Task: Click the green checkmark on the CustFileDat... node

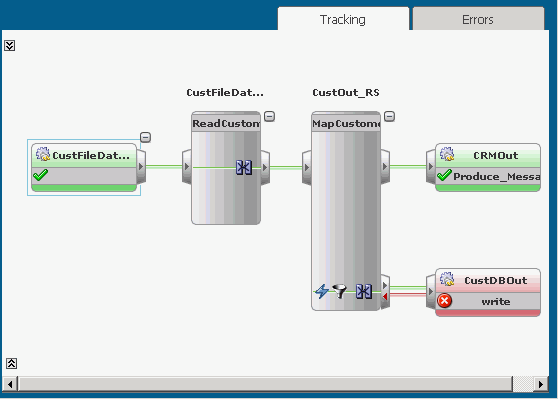Action: coord(40,175)
